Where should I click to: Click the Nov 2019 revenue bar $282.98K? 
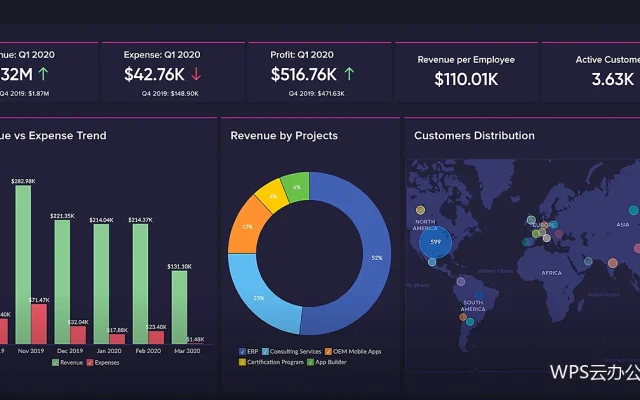pyautogui.click(x=23, y=264)
